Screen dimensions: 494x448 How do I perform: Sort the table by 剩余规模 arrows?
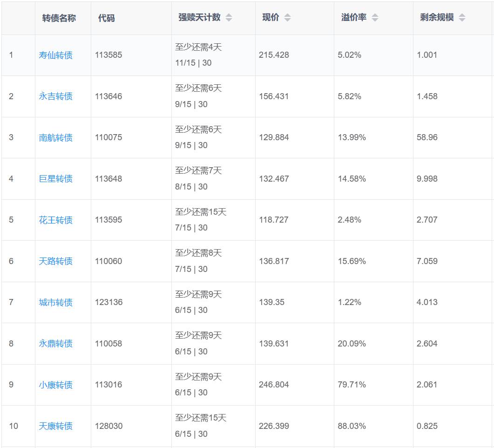pos(462,18)
